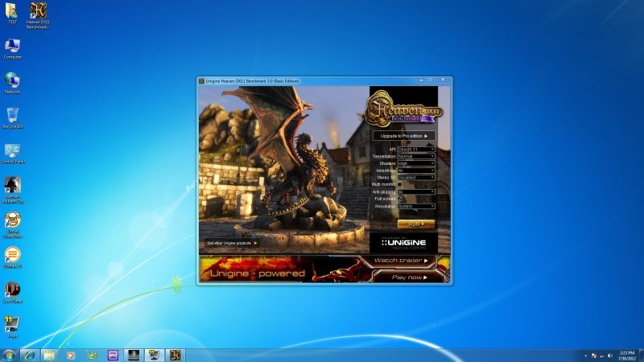Click the purple taskbar application icon
The height and width of the screenshot is (362, 644).
pos(113,356)
